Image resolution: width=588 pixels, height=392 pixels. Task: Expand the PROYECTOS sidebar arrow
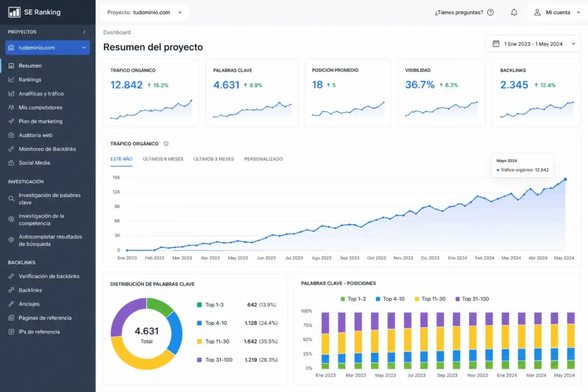(x=84, y=32)
